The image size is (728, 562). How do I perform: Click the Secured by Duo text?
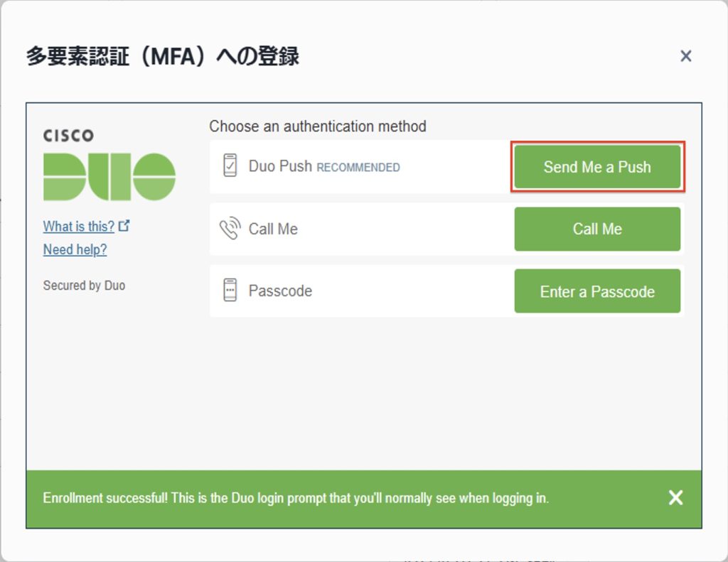point(84,286)
